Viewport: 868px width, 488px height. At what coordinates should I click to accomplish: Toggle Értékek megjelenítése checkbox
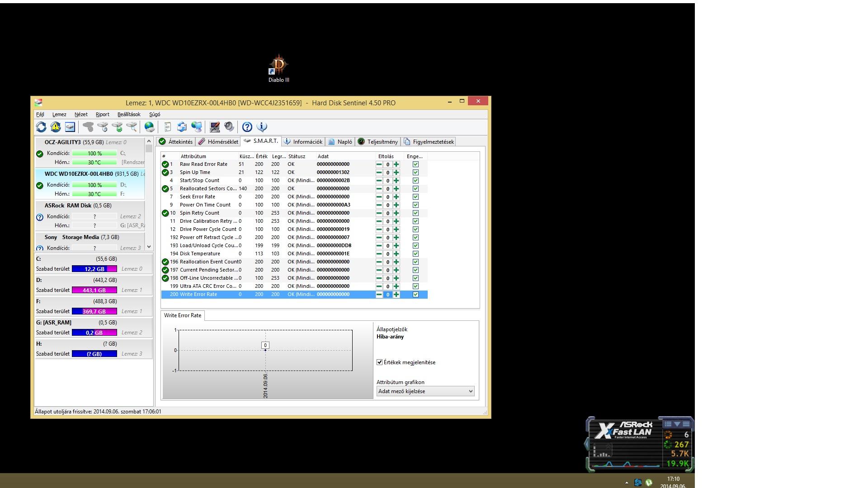tap(380, 362)
